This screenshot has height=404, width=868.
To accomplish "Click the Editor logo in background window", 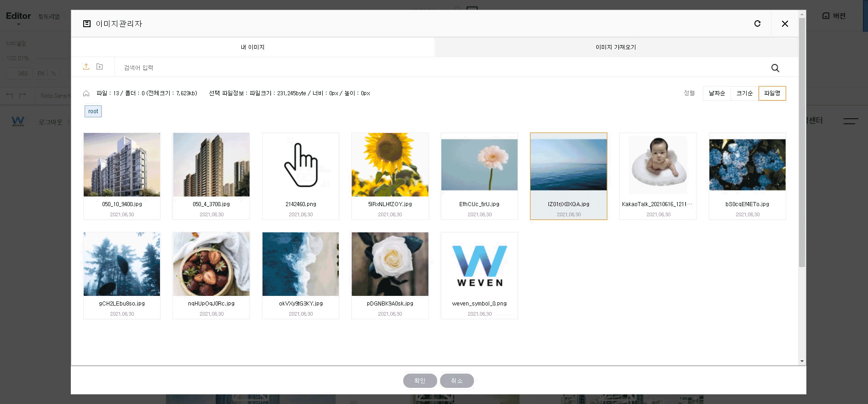I will [18, 16].
